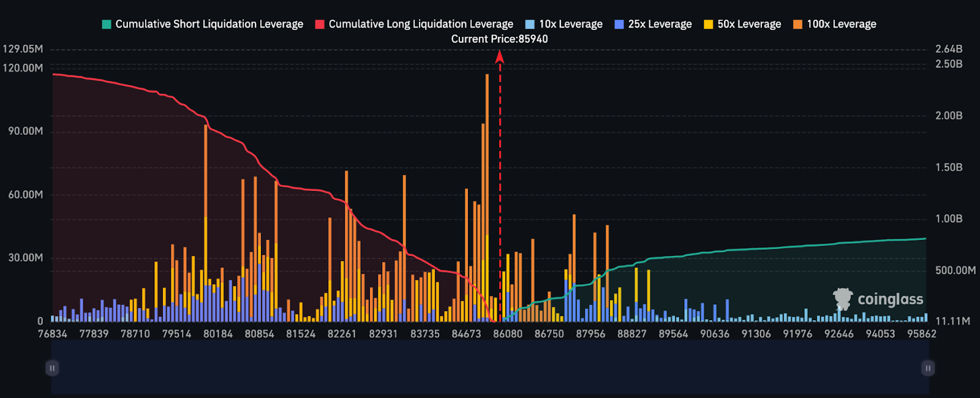Image resolution: width=980 pixels, height=398 pixels.
Task: Click the Current Price:85940 label
Action: tap(500, 39)
